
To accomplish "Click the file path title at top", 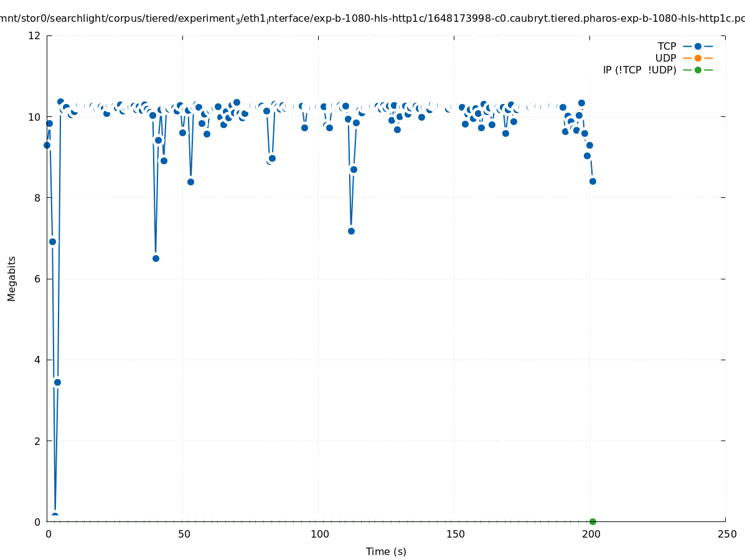I will pos(372,19).
